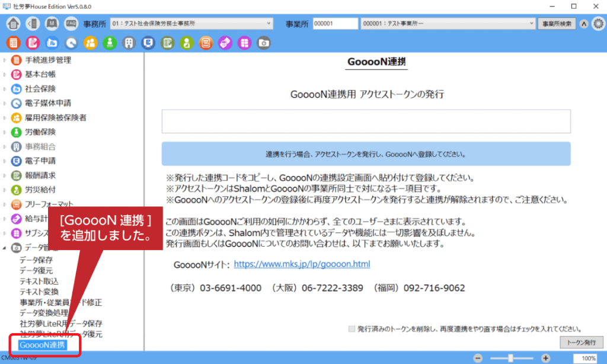
Task: Select 労災給付 in the sidebar
Action: pyautogui.click(x=40, y=190)
